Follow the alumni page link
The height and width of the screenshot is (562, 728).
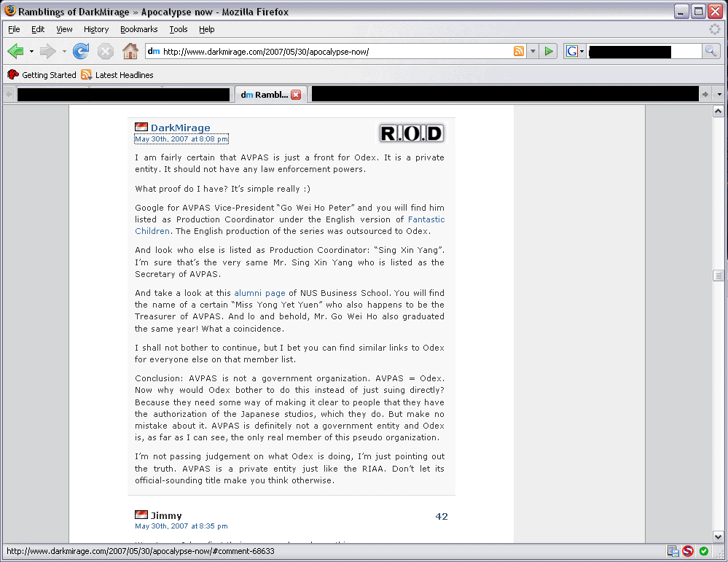(x=259, y=293)
